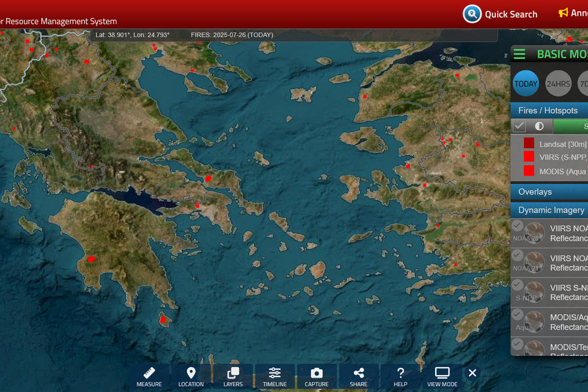Open the Layers tool
This screenshot has height=392, width=588.
(233, 376)
